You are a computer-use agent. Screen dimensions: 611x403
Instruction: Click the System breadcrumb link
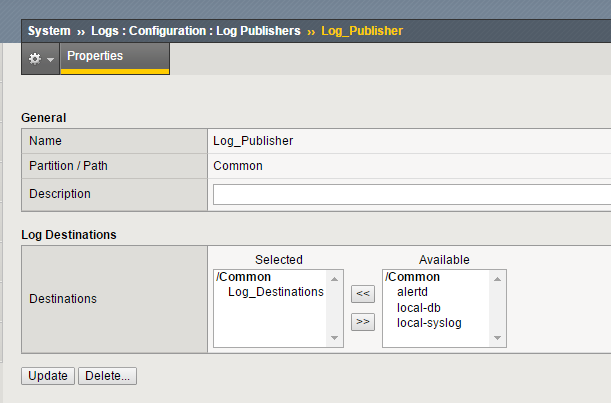pos(49,31)
